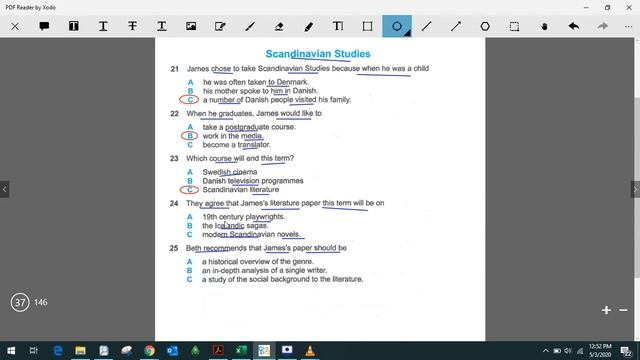Click the page number 37 indicator
Viewport: 640px width, 360px height.
point(20,302)
